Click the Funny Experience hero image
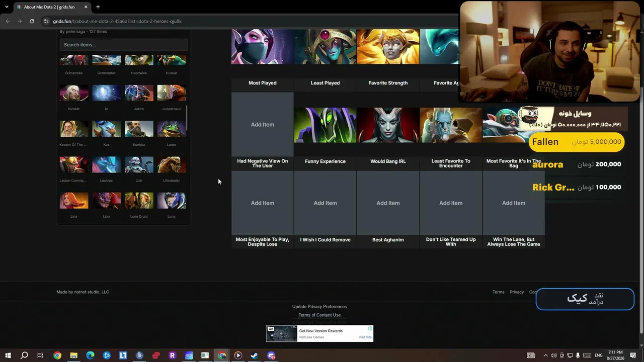644x362 pixels. (x=325, y=125)
